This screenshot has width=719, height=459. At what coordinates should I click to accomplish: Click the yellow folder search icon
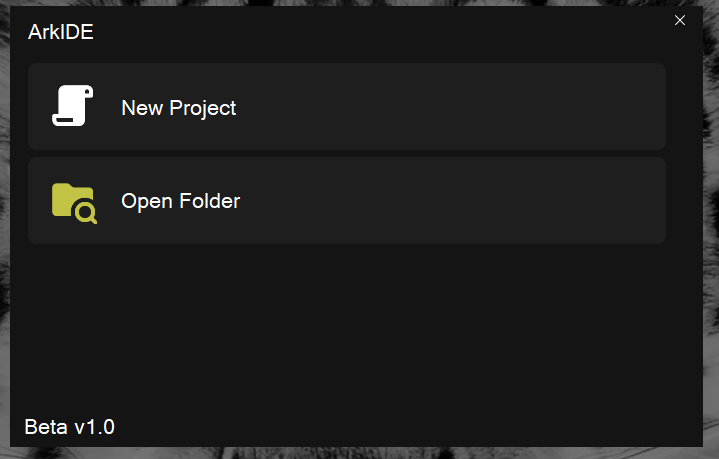[73, 201]
